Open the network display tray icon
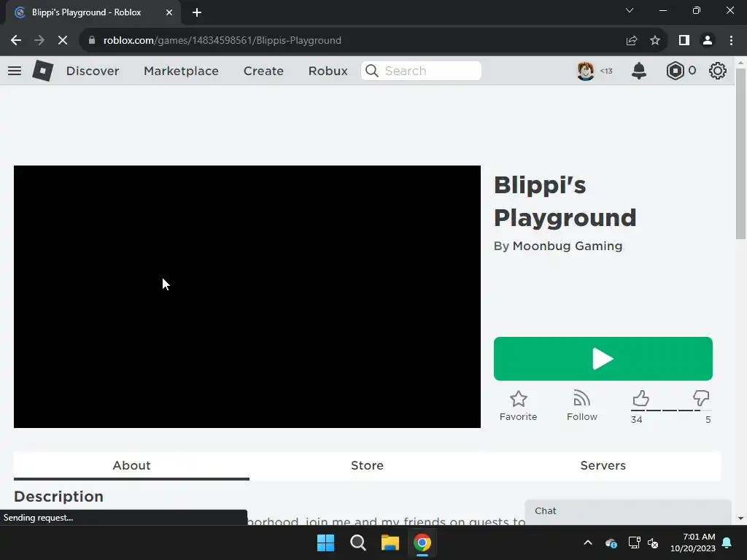747x560 pixels. pos(634,542)
